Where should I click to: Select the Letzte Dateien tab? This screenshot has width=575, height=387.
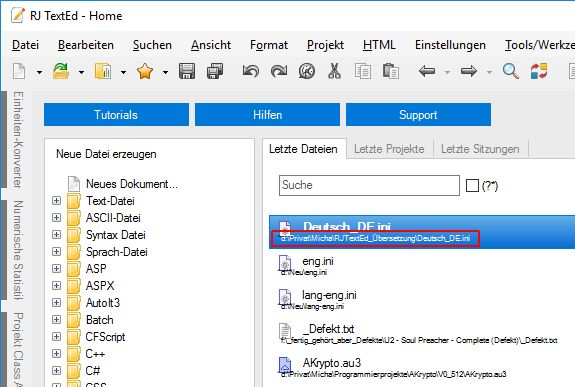coord(304,149)
